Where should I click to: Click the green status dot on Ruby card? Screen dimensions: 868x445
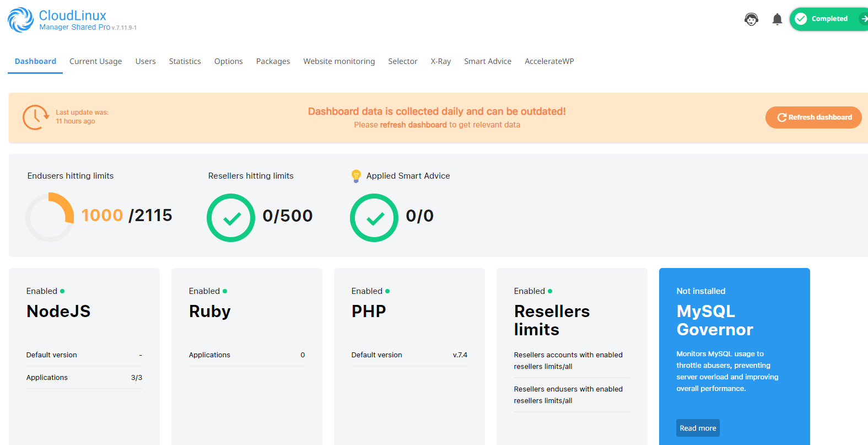225,291
